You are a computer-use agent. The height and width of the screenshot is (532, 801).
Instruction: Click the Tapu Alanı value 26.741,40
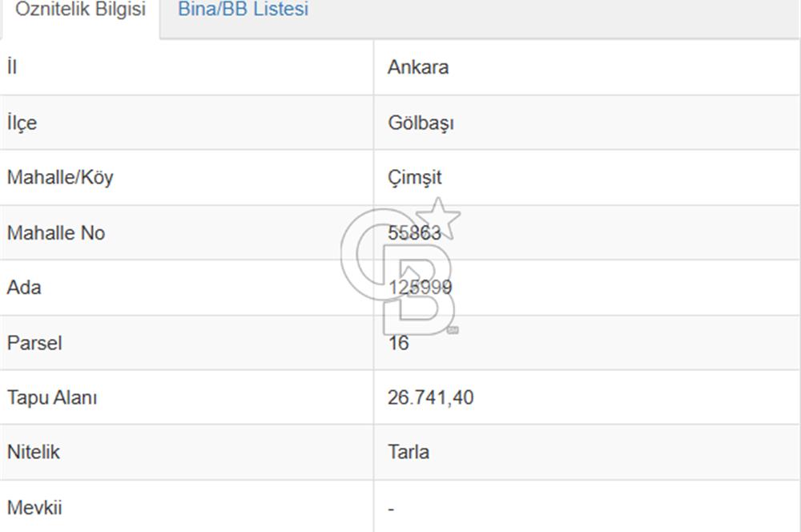click(430, 397)
